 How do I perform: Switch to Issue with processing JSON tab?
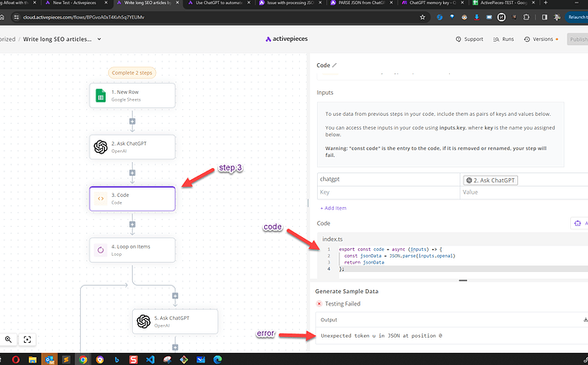[290, 3]
